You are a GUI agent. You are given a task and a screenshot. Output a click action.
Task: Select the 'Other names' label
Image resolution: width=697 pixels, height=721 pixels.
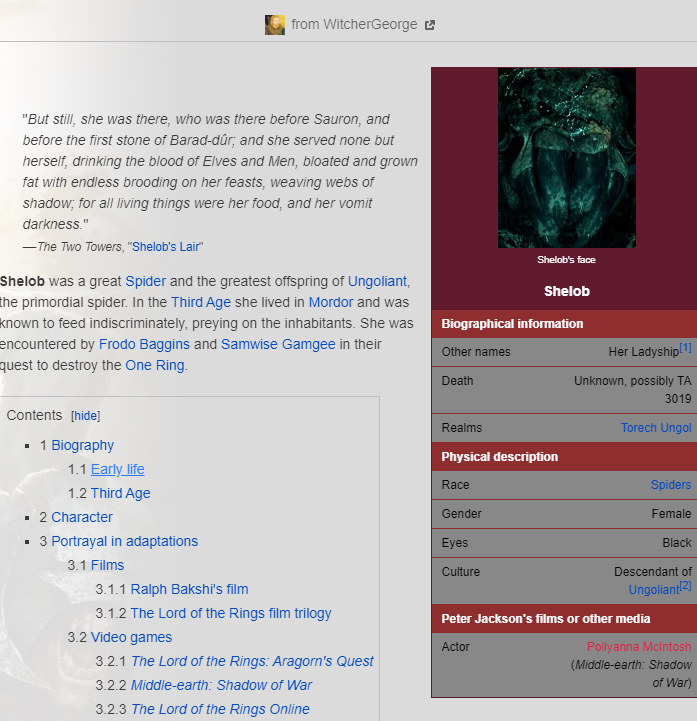(x=476, y=352)
